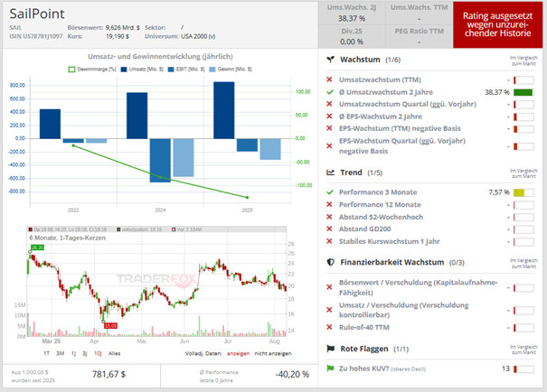Viewport: 547px width, 392px height.
Task: Click the red X beside Abstand 52-Wochenhoch
Action: pyautogui.click(x=329, y=217)
